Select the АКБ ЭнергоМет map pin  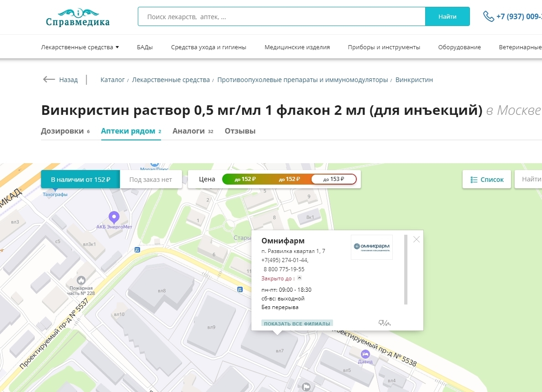(114, 217)
